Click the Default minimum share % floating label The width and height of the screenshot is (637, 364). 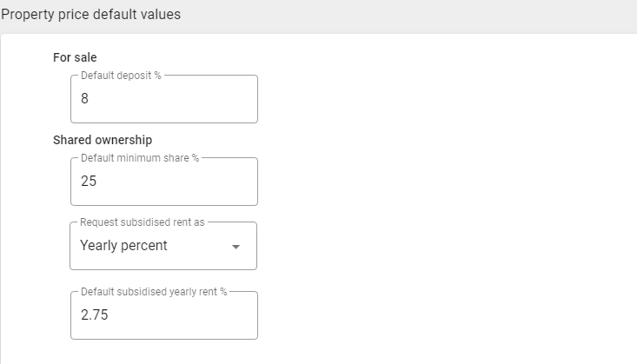pos(140,157)
